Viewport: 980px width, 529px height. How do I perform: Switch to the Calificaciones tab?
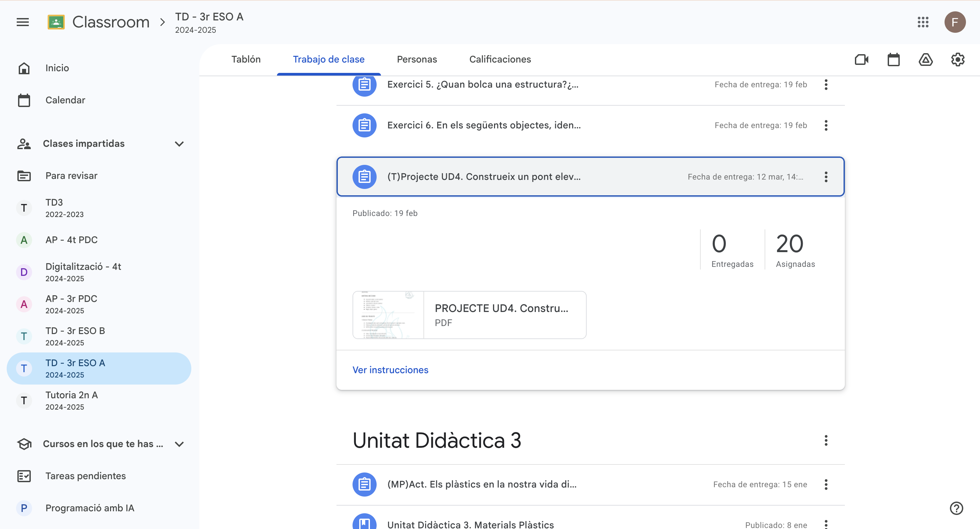500,59
